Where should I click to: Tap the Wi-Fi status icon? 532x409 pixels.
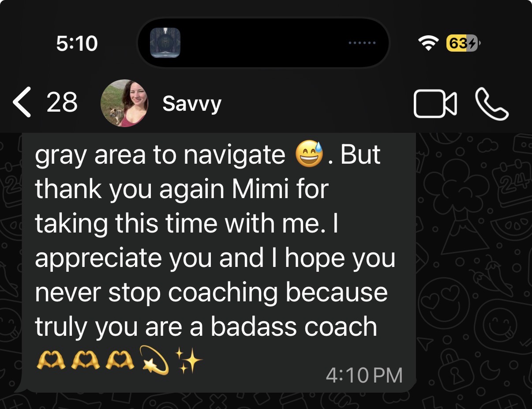click(x=428, y=43)
